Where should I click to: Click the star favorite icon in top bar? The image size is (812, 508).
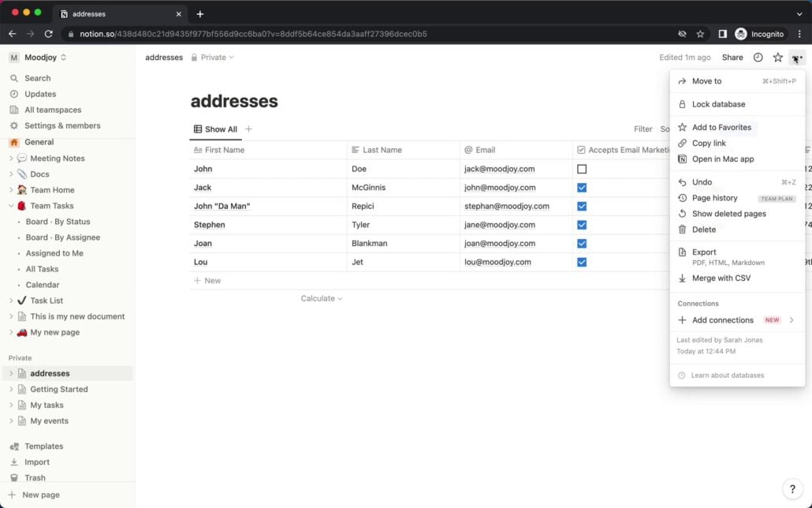tap(777, 58)
